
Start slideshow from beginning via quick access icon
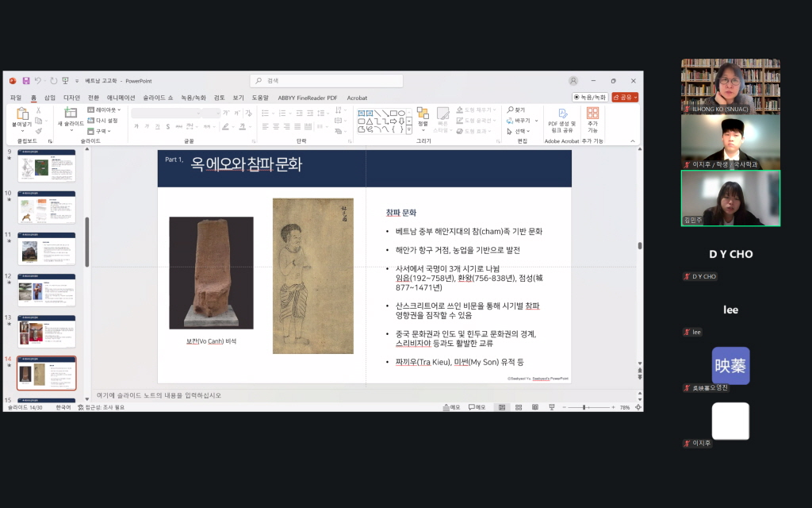(x=65, y=81)
